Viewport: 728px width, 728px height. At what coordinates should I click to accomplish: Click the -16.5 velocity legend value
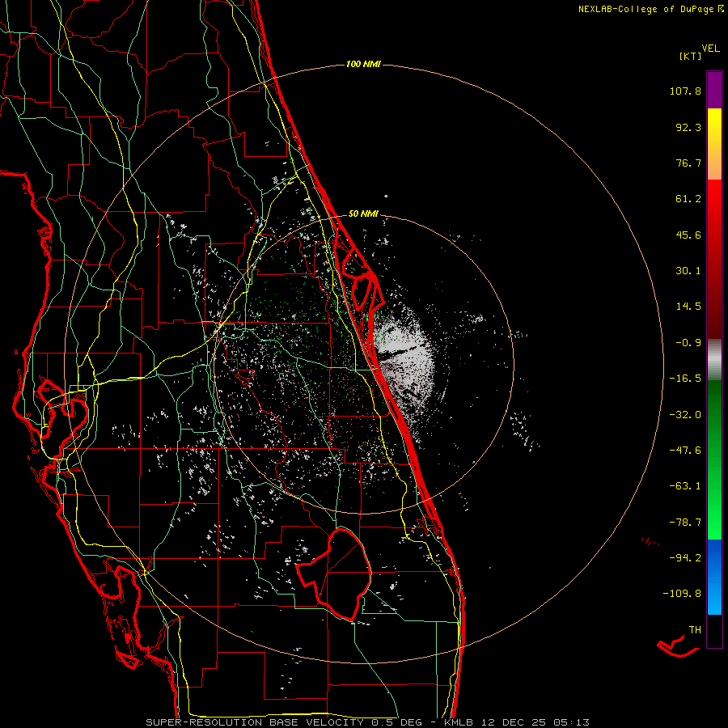point(685,379)
